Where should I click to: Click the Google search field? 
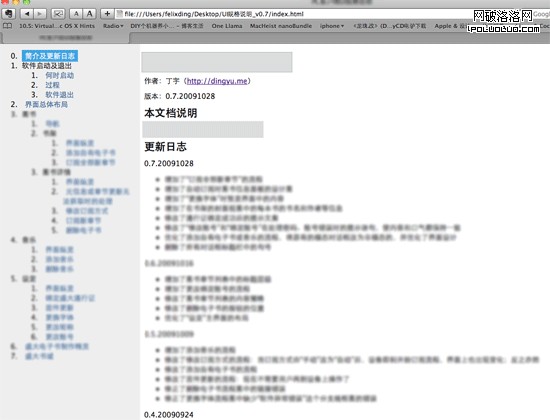541,14
